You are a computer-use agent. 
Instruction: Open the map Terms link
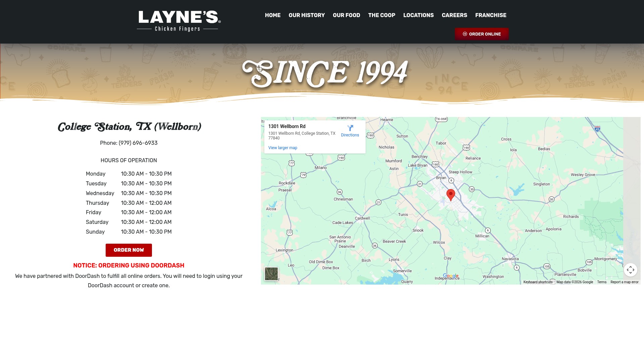[602, 282]
